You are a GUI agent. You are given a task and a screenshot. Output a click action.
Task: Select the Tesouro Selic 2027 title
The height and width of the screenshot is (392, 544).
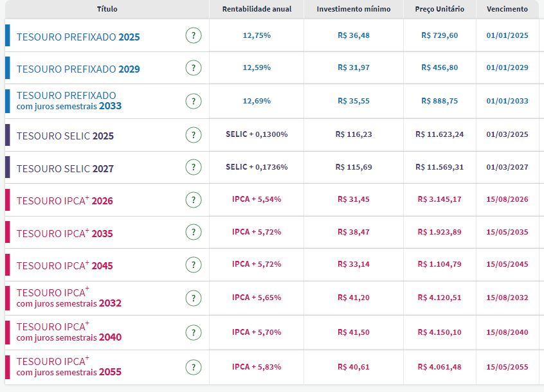point(65,168)
